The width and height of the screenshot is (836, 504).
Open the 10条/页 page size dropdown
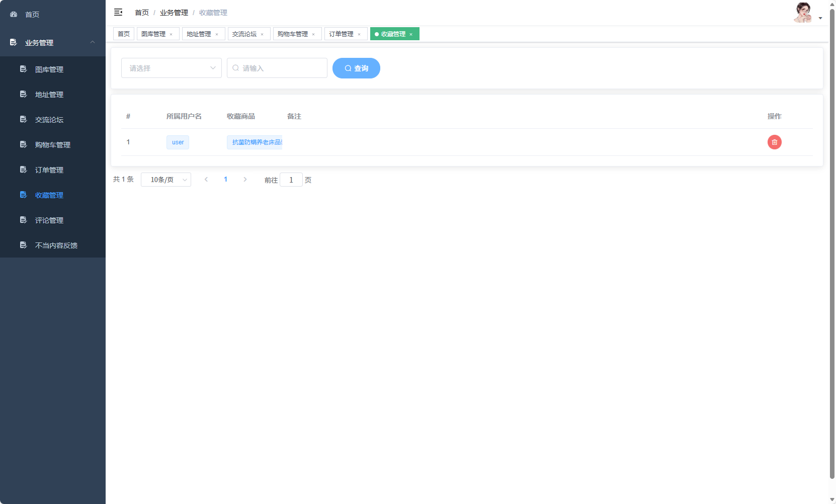[165, 180]
